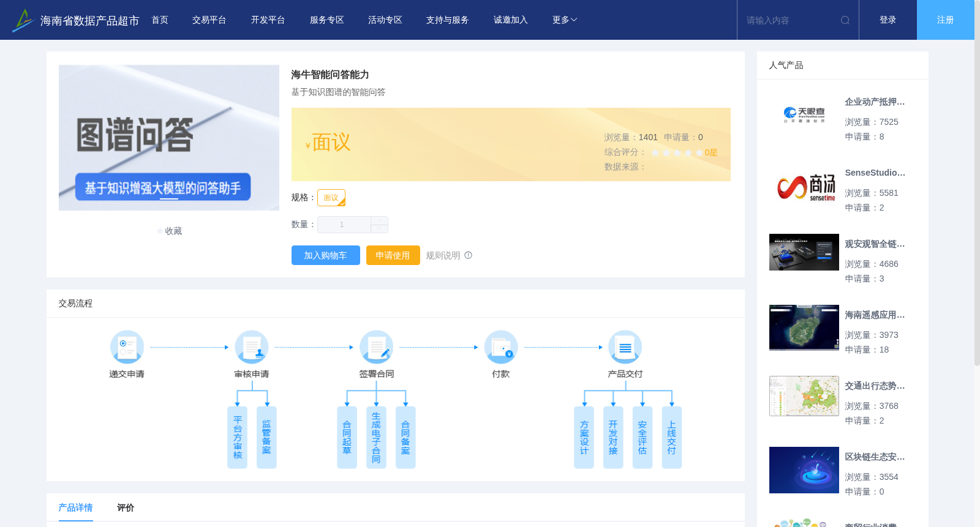Click the 人气产品 panel heading

click(x=786, y=65)
